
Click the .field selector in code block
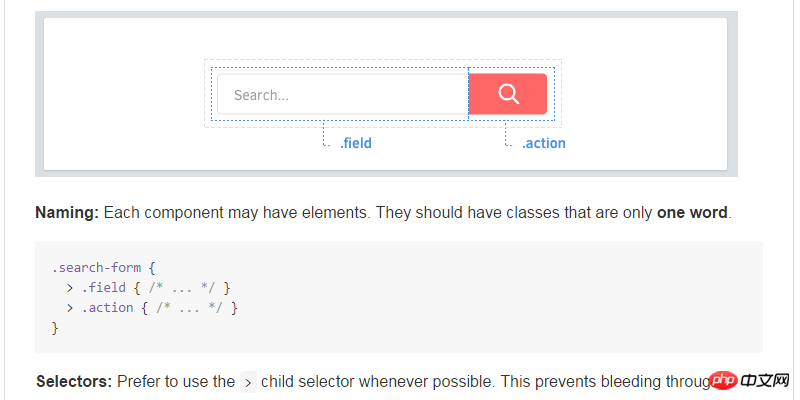104,288
